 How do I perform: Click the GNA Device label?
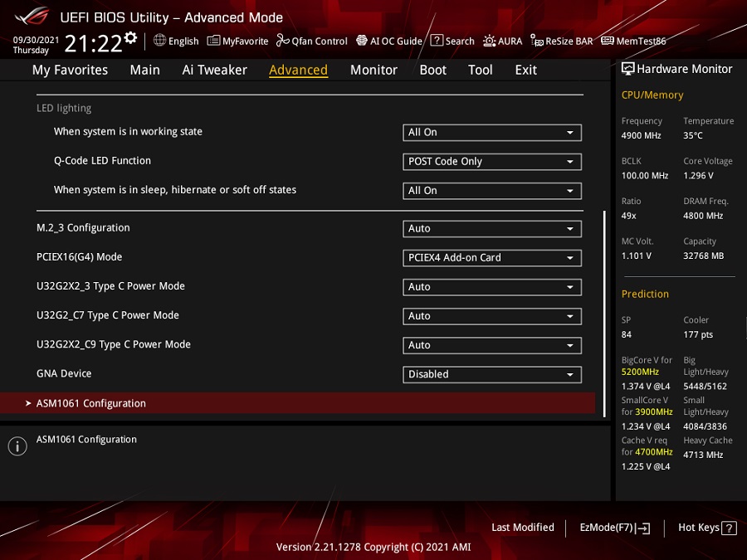(64, 374)
